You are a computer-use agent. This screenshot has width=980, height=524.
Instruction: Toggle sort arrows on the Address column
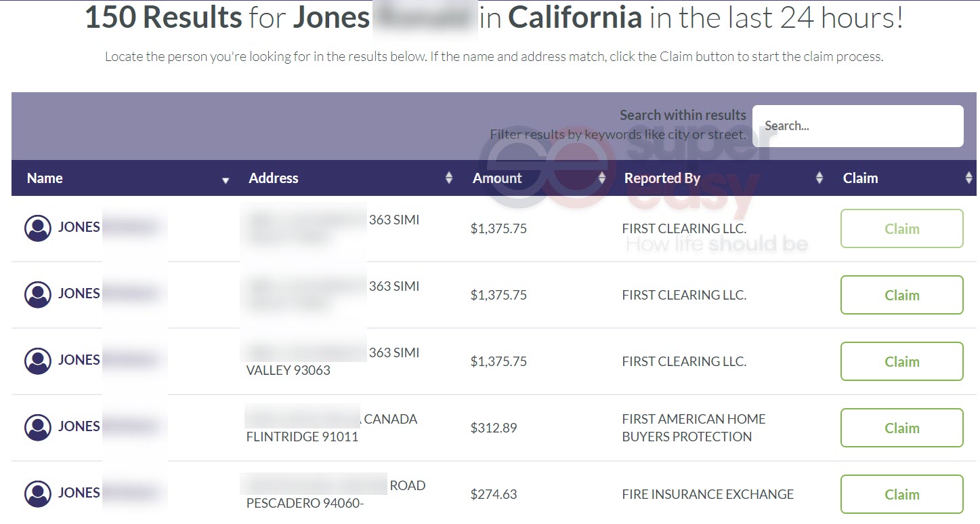coord(449,178)
